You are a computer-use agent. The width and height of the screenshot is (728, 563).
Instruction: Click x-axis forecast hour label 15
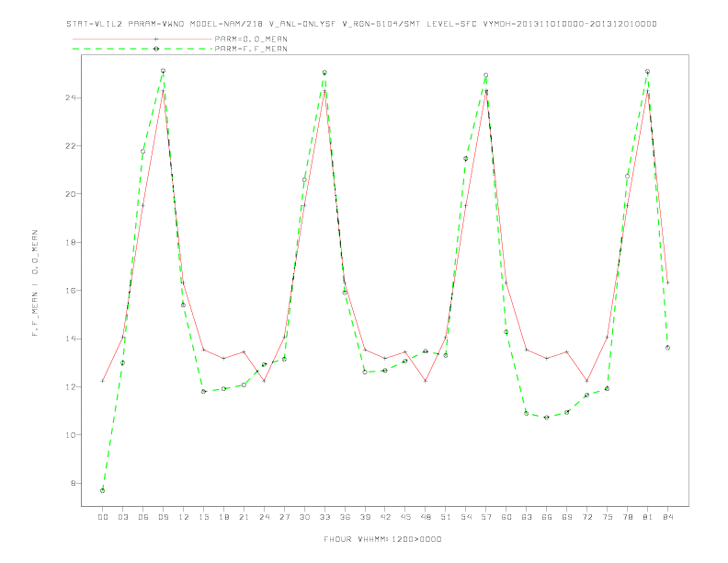(x=203, y=517)
